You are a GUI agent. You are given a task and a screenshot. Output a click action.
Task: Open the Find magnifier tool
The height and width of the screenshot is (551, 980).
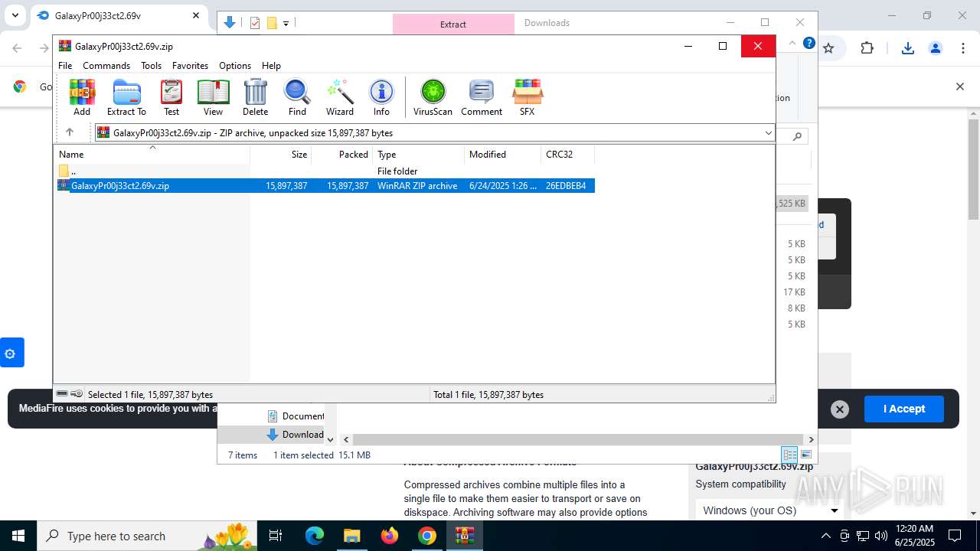(297, 97)
